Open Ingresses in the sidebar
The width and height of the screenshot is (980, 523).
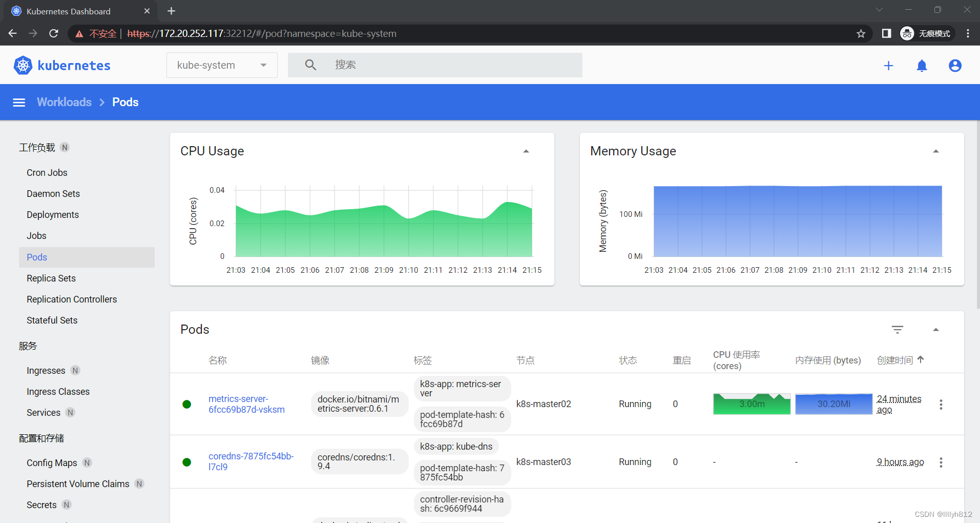pos(46,371)
